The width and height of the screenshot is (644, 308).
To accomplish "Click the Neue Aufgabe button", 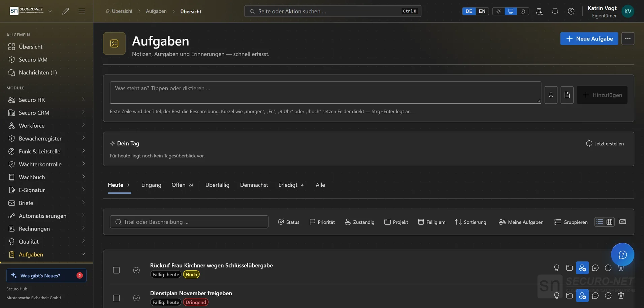I will coord(589,39).
